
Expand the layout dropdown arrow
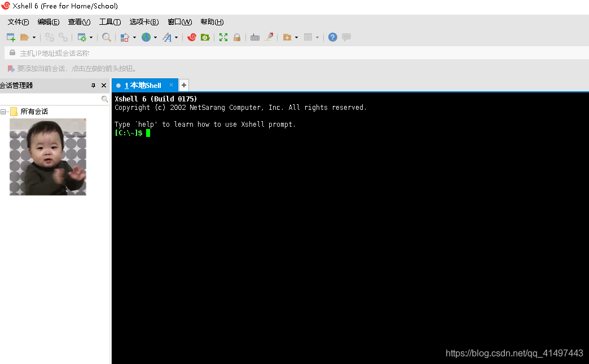tap(318, 38)
